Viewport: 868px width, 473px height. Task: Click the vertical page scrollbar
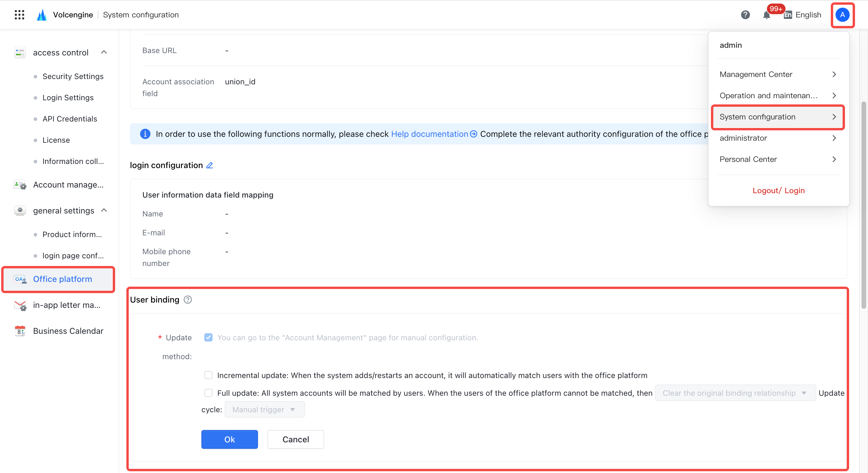(x=864, y=205)
